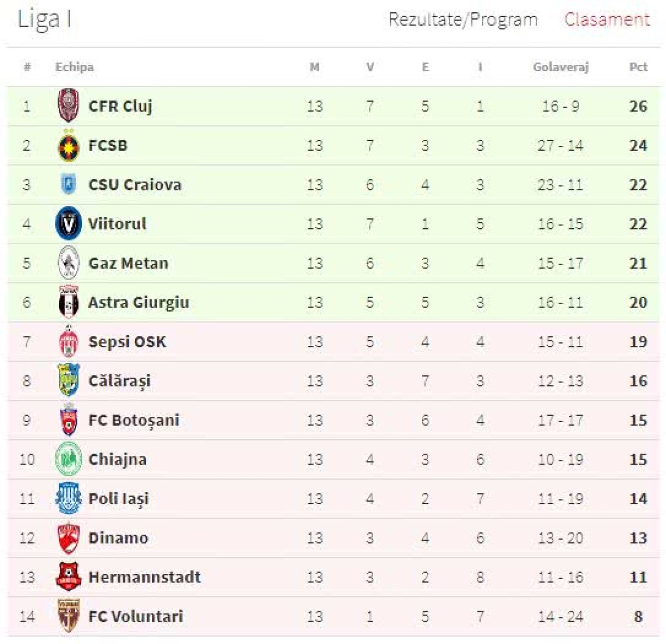This screenshot has width=666, height=644.
Task: Select the Astra Giurgiu logo
Action: coord(68,302)
